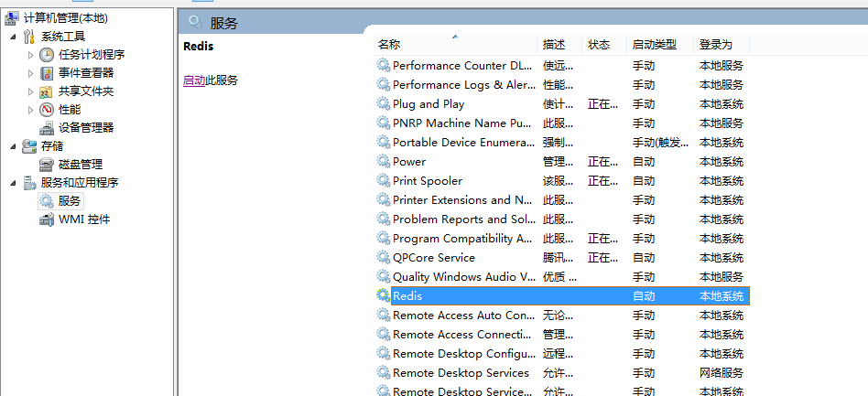The image size is (868, 396).
Task: Collapse the 服务和应用程序 tree node
Action: pyautogui.click(x=14, y=183)
